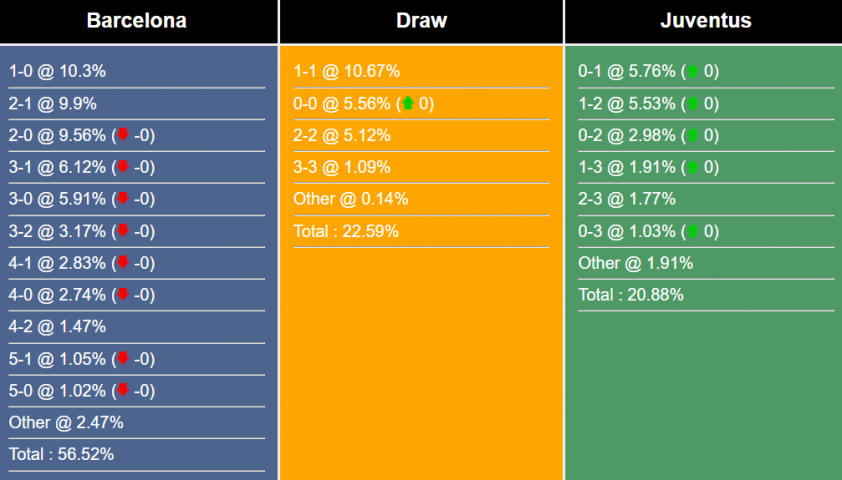Select the Barcelona column header

click(x=137, y=21)
